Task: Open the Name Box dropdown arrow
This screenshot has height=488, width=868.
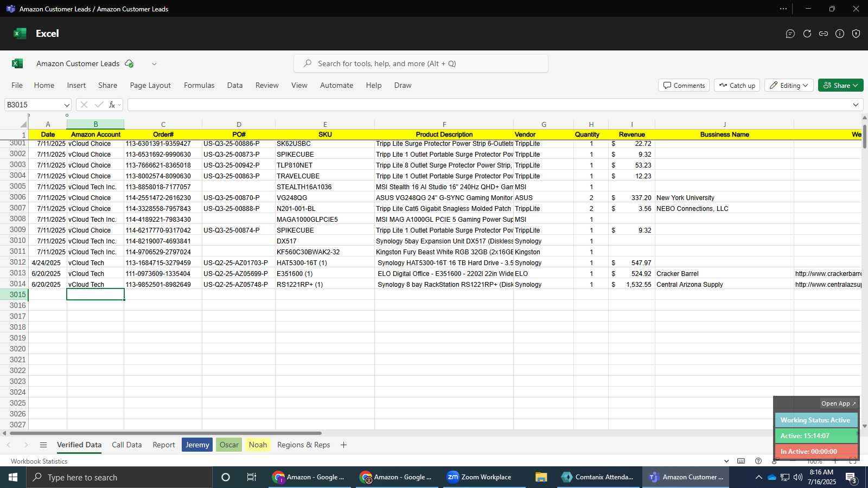Action: (67, 105)
